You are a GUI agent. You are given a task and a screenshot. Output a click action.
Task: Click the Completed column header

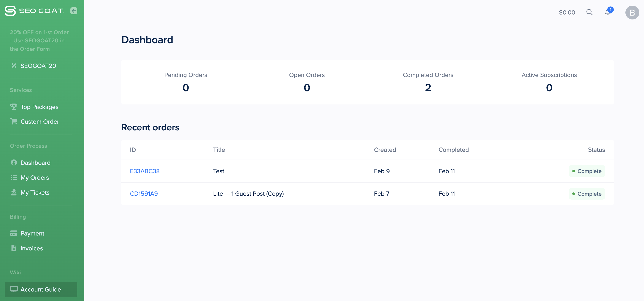tap(454, 150)
